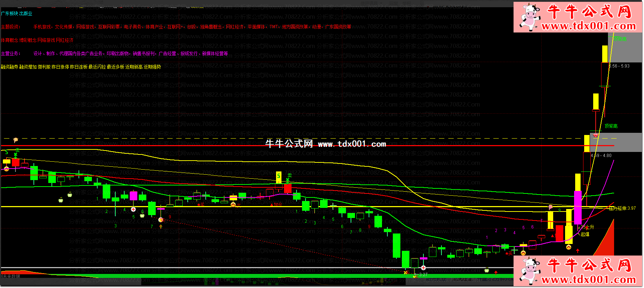Screen dimensions: 644x288
Task: Click the red diamond marker beside 顶背离
Action: [x=596, y=135]
